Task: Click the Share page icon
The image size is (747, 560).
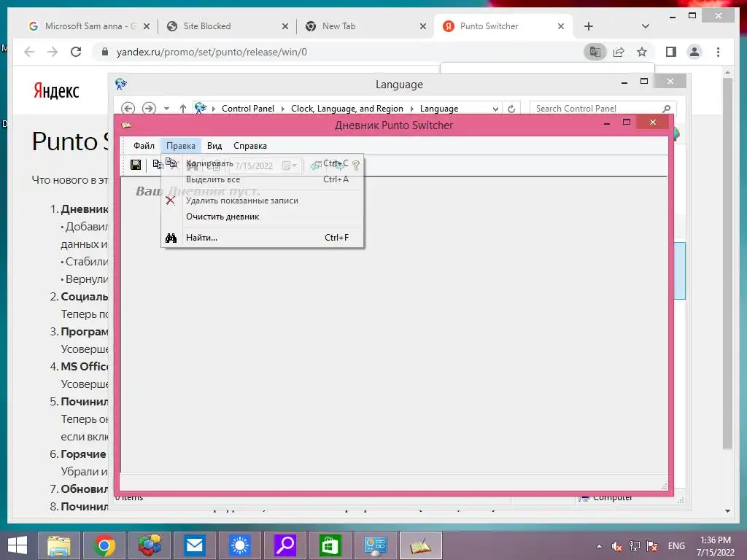Action: [x=619, y=52]
